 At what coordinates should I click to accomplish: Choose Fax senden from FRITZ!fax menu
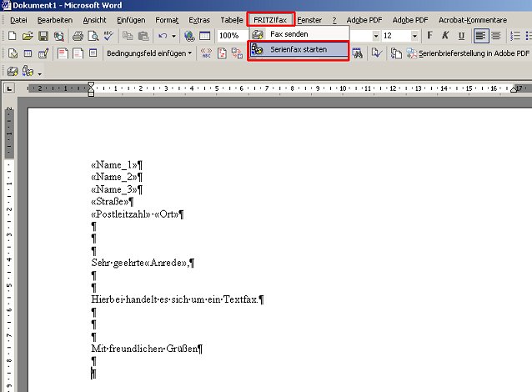[299, 34]
